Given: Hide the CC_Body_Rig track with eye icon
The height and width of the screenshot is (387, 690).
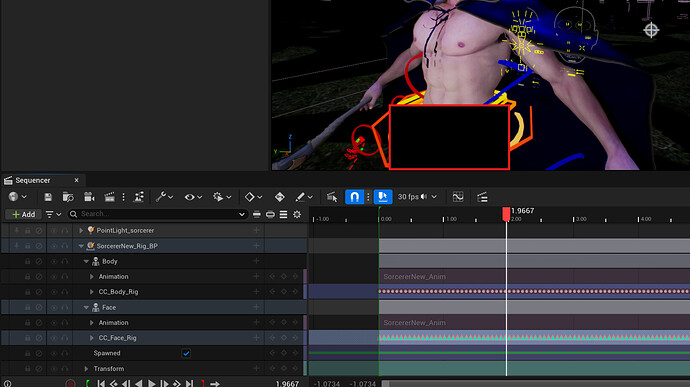Looking at the screenshot, I should tap(54, 292).
